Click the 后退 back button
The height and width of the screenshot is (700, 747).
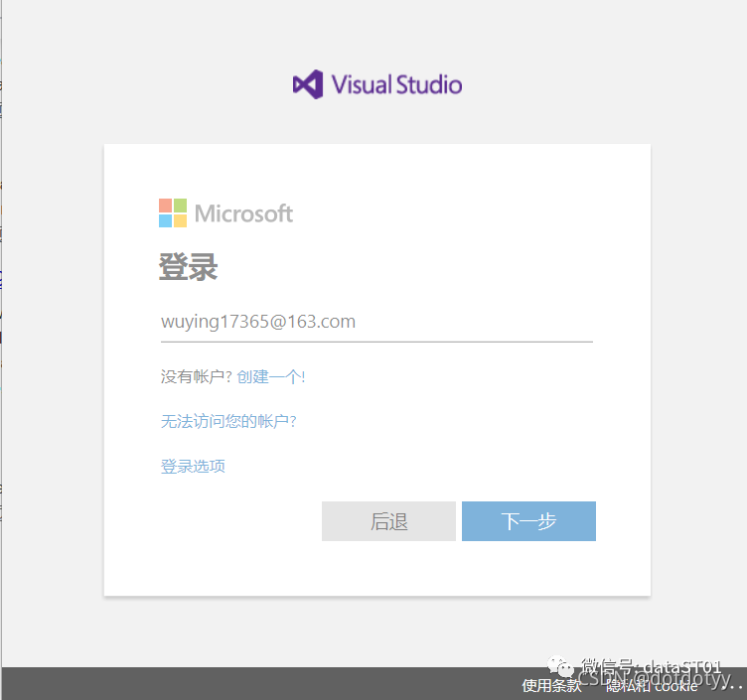coord(388,521)
